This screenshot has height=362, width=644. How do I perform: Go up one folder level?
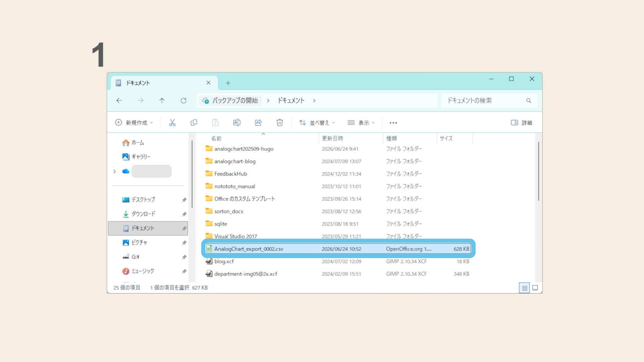162,101
